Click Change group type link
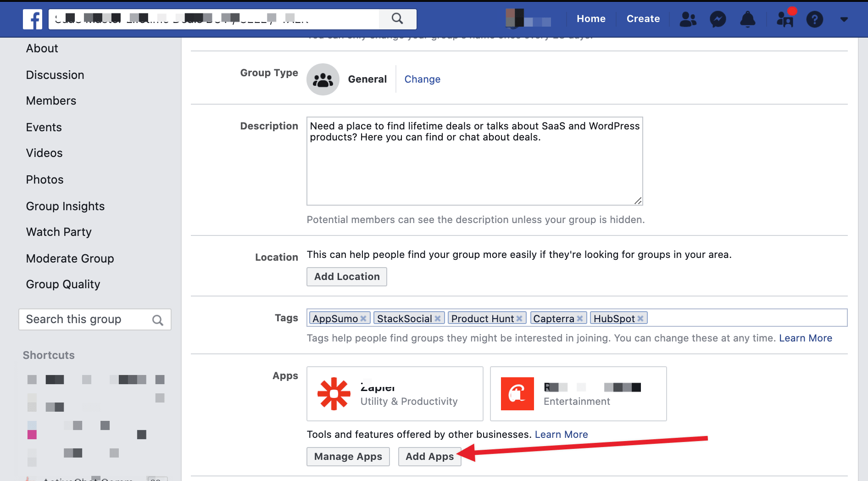This screenshot has width=868, height=481. point(422,79)
